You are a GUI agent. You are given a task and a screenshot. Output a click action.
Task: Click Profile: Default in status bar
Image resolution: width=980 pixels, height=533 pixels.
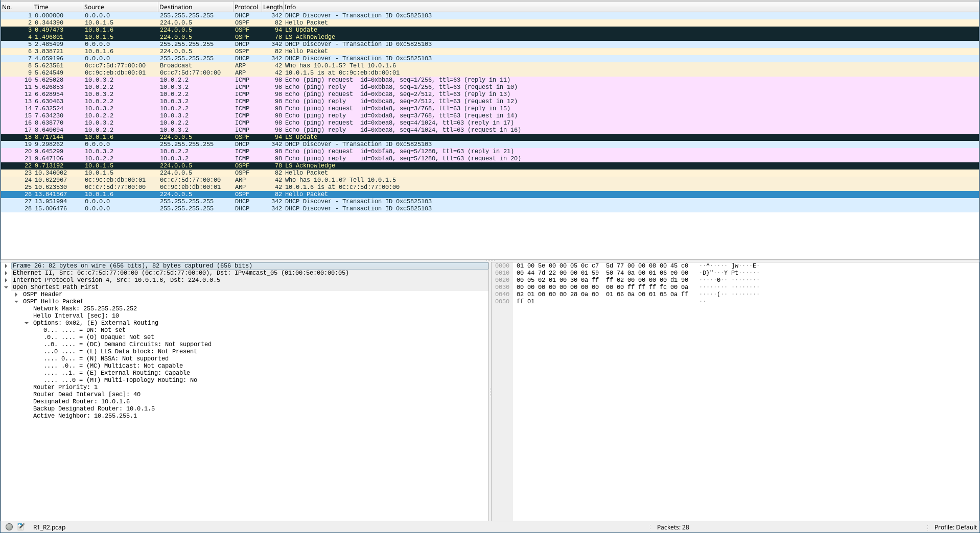[954, 527]
